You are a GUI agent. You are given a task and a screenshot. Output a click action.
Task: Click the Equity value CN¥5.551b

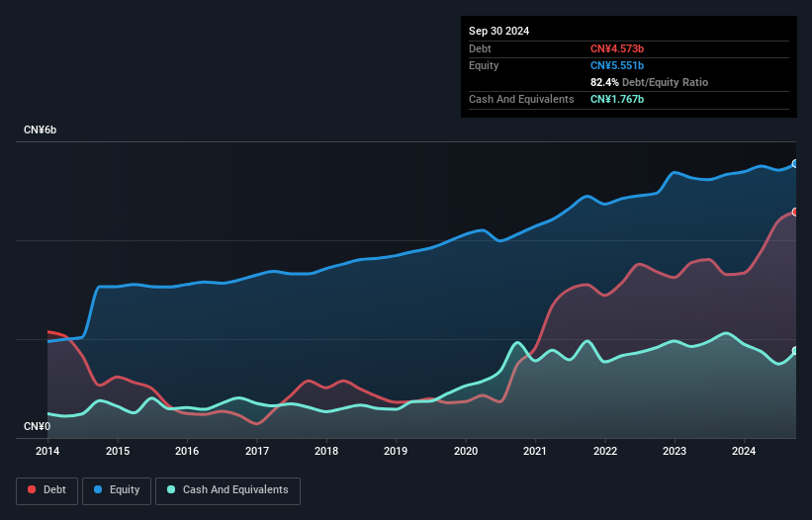click(617, 65)
